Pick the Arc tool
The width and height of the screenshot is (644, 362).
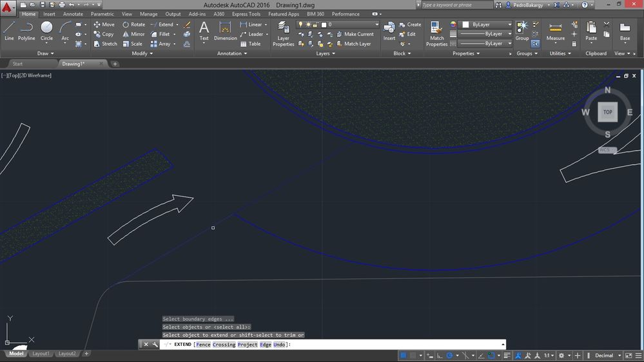65,31
